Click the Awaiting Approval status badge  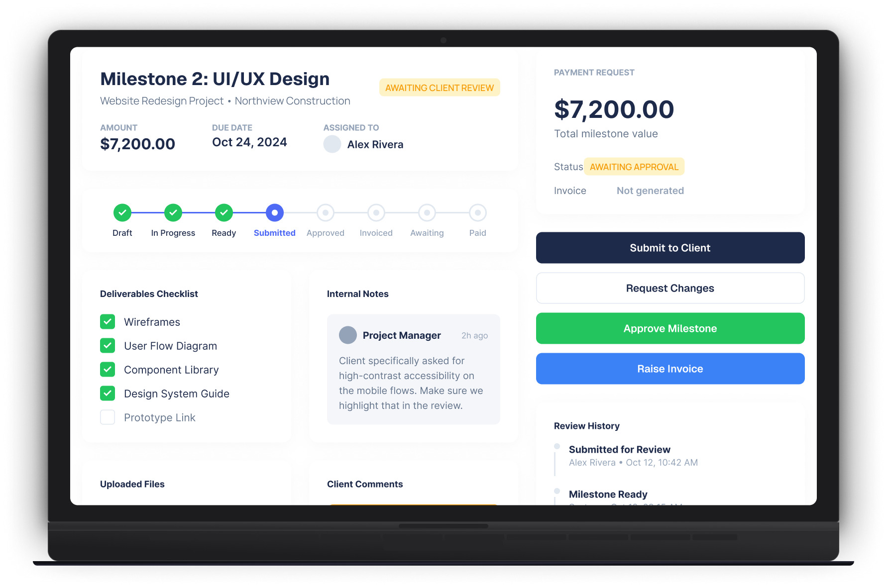point(634,167)
